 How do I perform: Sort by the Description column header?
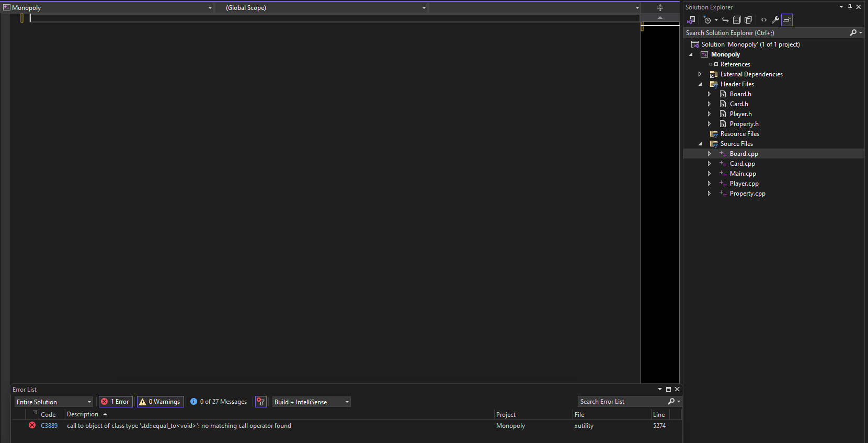pos(83,414)
